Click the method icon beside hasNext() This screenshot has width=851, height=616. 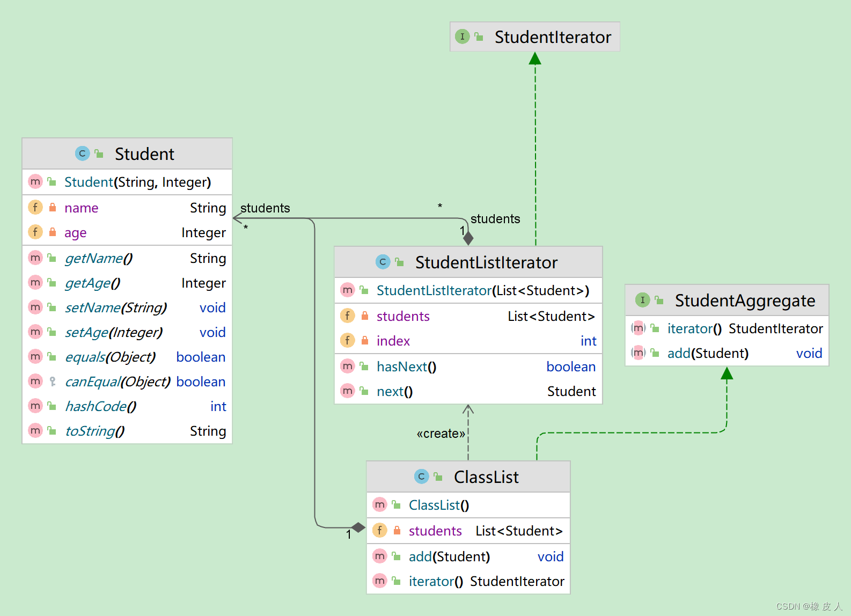348,366
